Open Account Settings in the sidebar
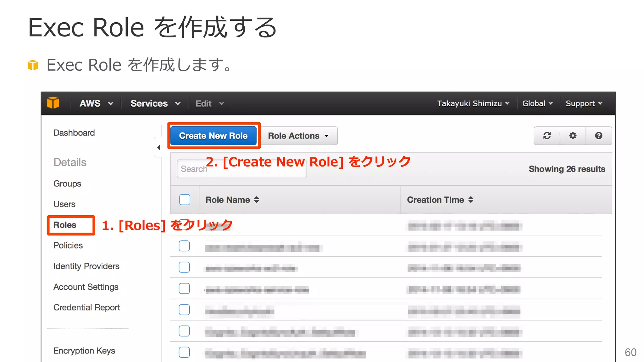Image resolution: width=644 pixels, height=362 pixels. click(x=86, y=287)
